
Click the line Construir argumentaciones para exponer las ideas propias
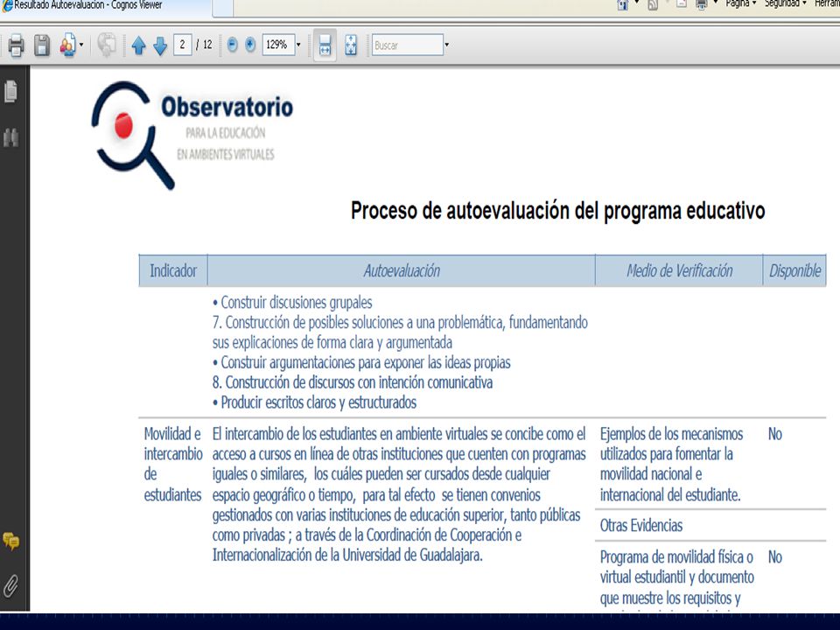click(x=361, y=362)
